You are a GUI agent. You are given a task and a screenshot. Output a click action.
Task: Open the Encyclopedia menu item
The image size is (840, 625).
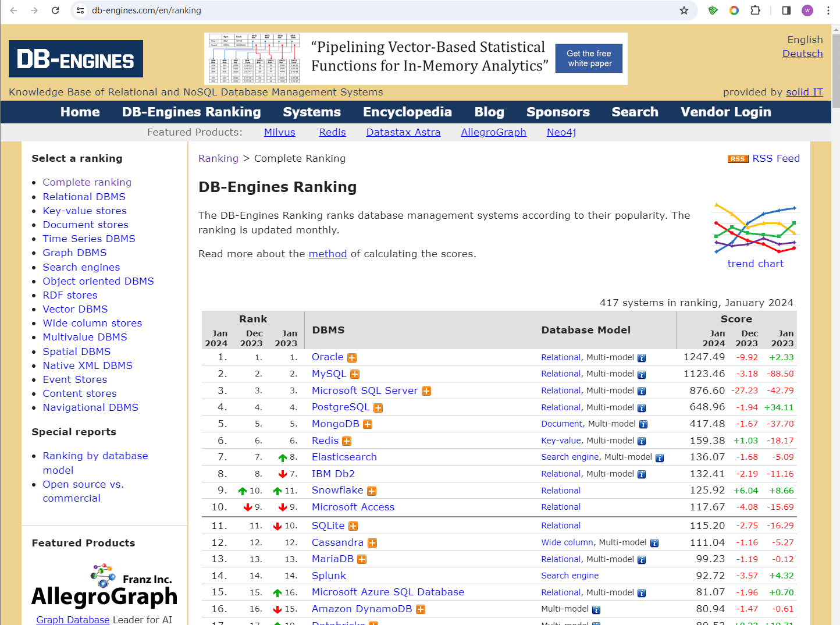(407, 112)
